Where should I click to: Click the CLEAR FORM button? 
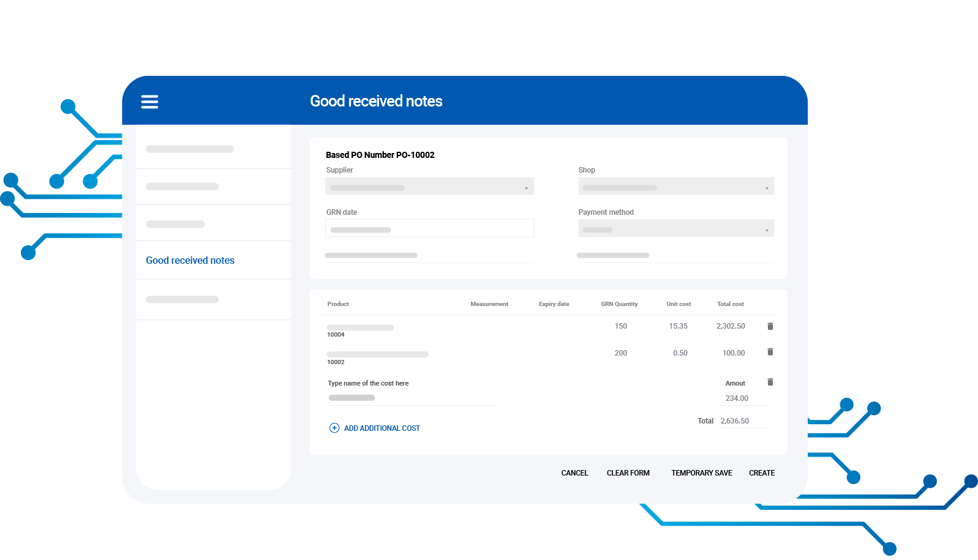(x=628, y=473)
